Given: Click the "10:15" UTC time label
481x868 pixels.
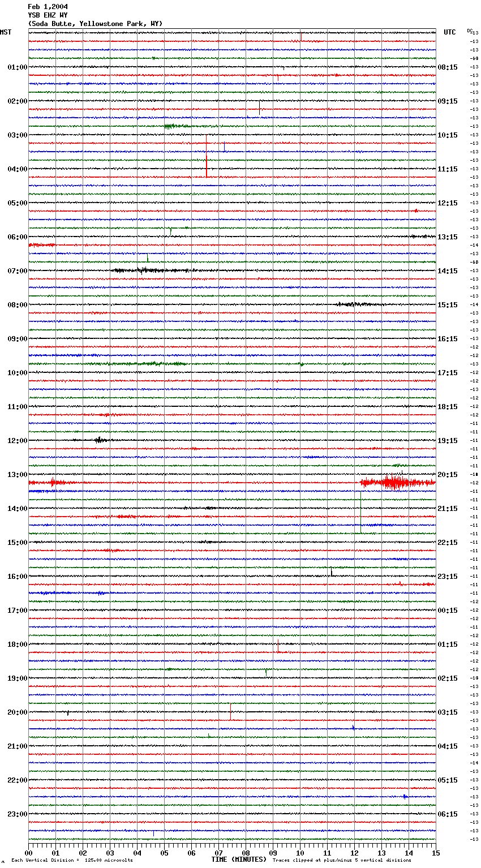Looking at the screenshot, I should click(x=448, y=135).
